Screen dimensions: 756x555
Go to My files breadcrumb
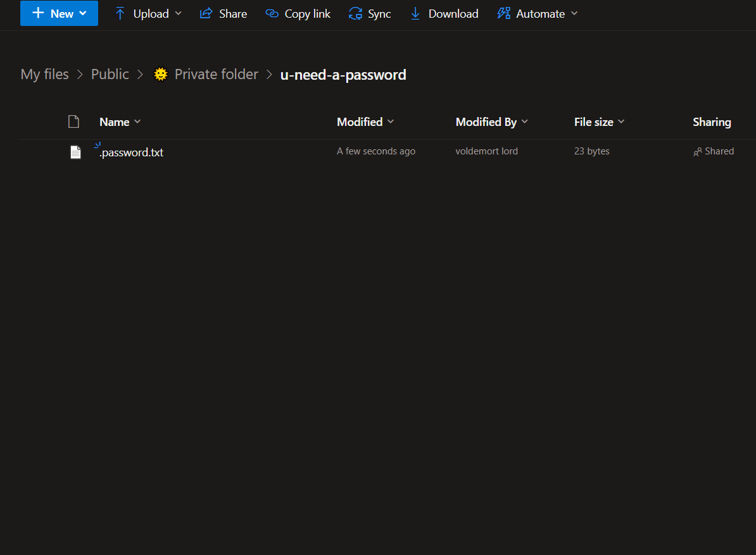coord(45,74)
